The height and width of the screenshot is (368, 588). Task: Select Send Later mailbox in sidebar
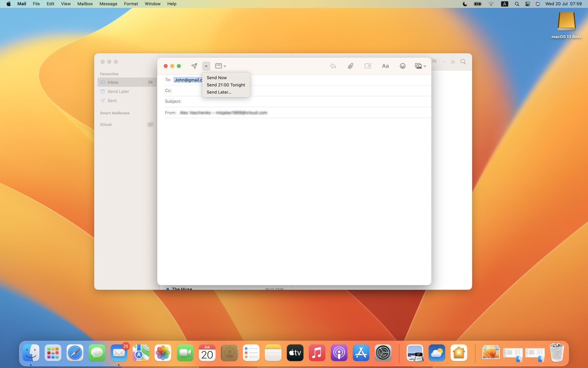click(x=127, y=91)
